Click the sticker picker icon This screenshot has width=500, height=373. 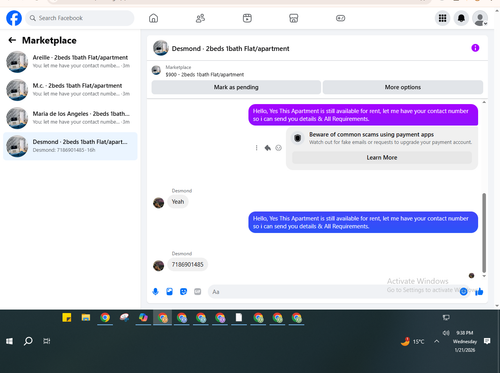183,292
